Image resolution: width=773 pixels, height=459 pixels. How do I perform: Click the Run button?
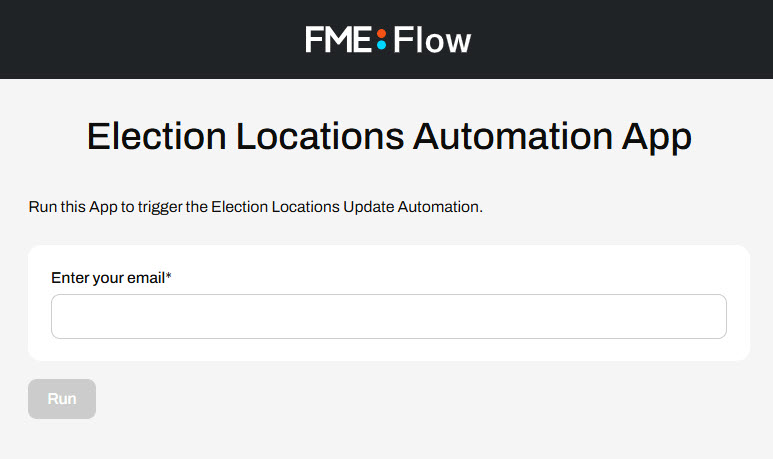62,399
